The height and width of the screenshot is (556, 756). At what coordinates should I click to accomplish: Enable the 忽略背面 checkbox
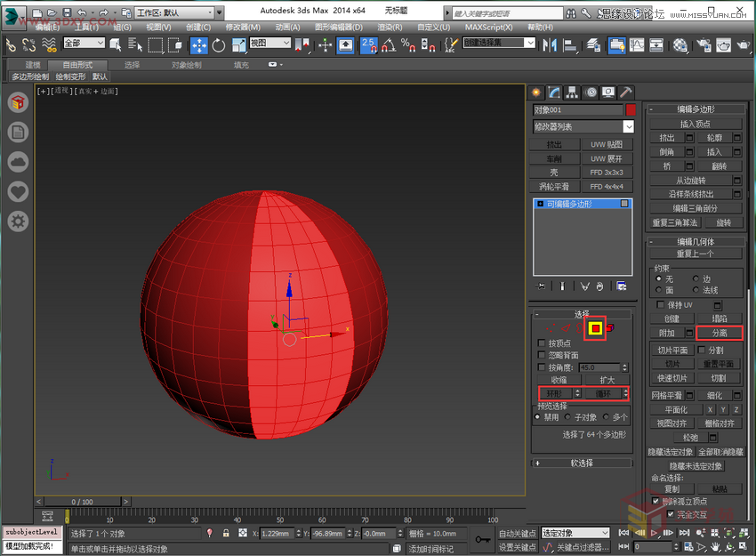[541, 355]
